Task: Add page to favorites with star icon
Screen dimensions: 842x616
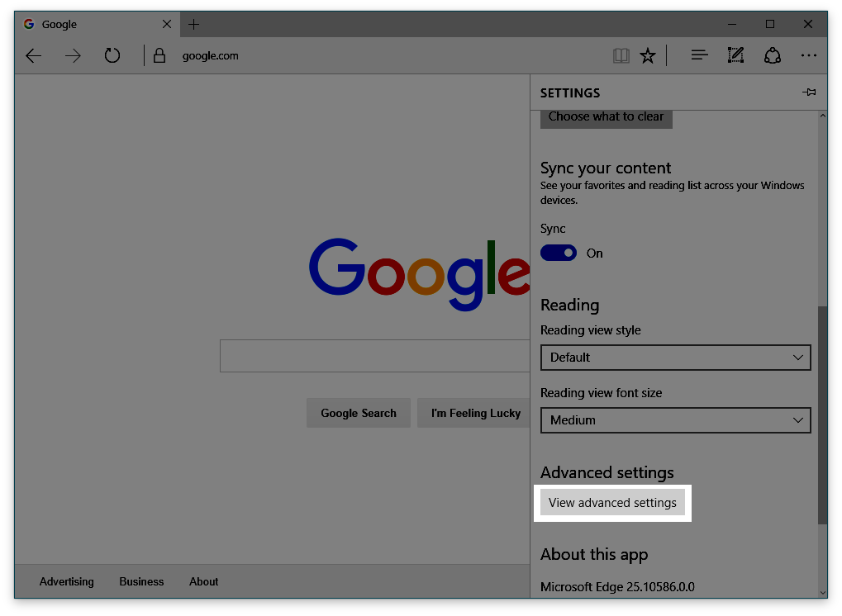Action: tap(648, 56)
